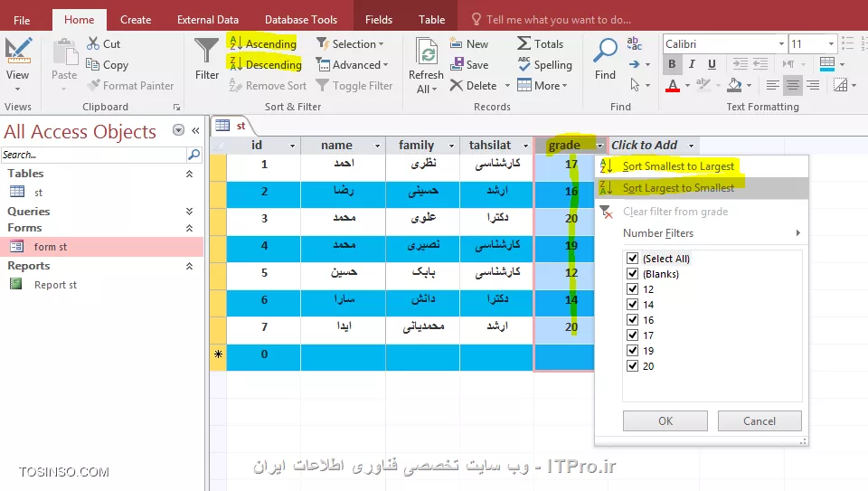Uncheck the (Blanks) filter checkbox

coord(632,273)
